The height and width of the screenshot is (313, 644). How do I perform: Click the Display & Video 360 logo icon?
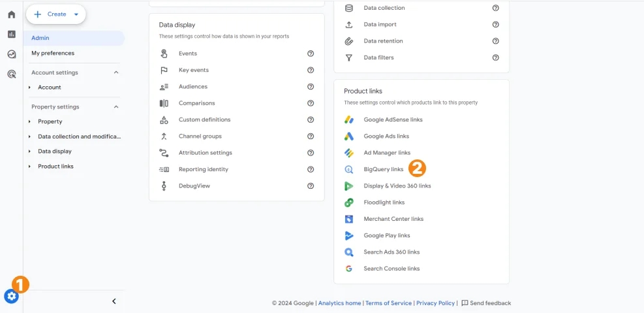pyautogui.click(x=348, y=186)
